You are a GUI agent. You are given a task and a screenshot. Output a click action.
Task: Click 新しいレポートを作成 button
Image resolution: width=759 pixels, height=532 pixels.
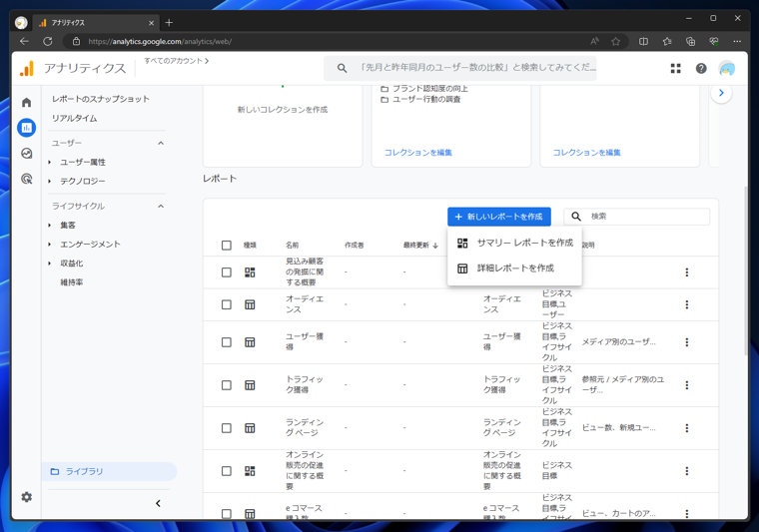coord(499,217)
